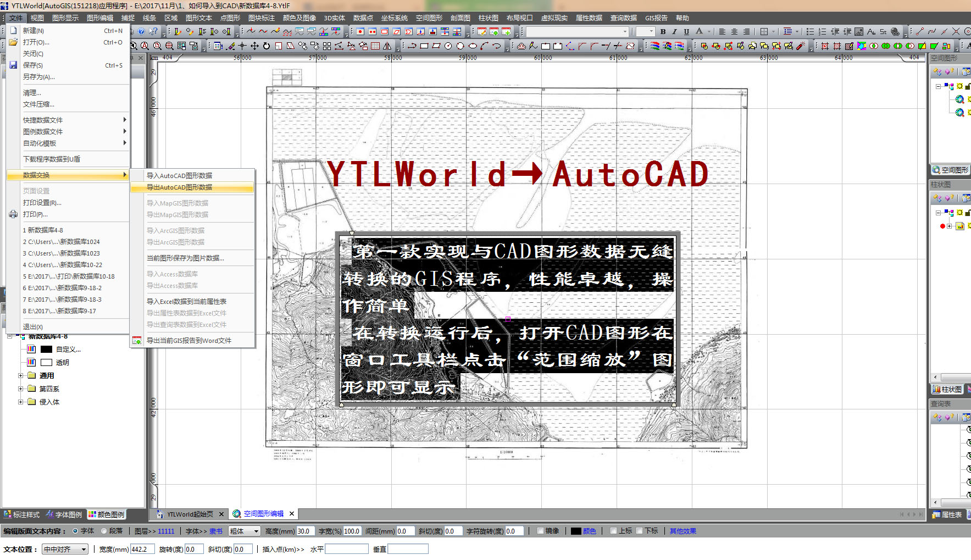Close the 空间图形编辑 tab
Screen dimensions: 971x560
point(292,514)
